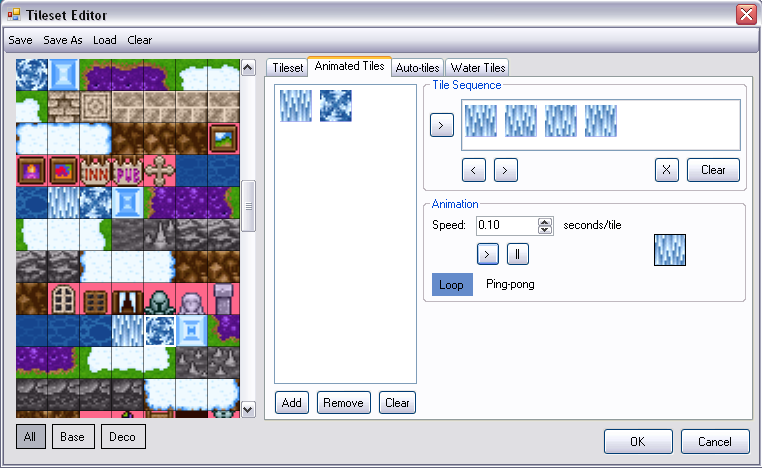This screenshot has height=468, width=762.
Task: Click the Cancel button
Action: [715, 442]
